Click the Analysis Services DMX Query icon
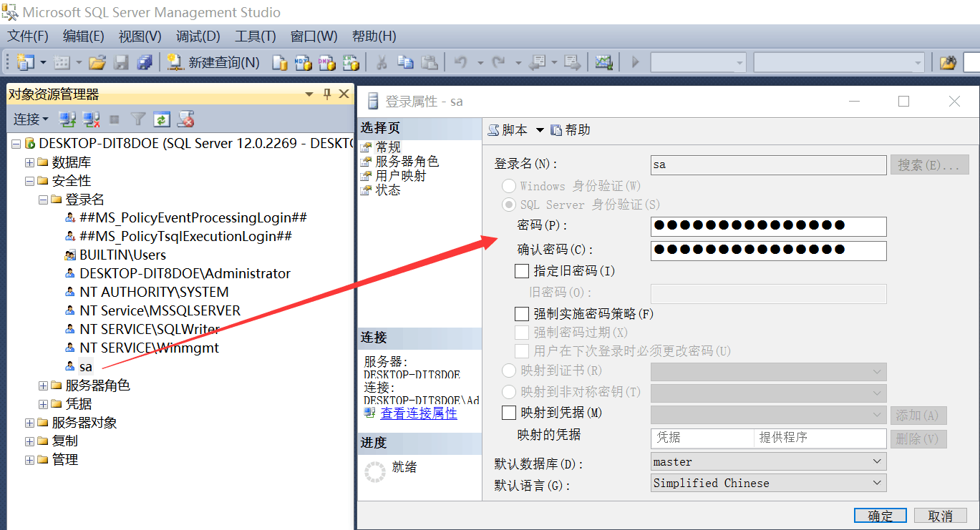 327,62
